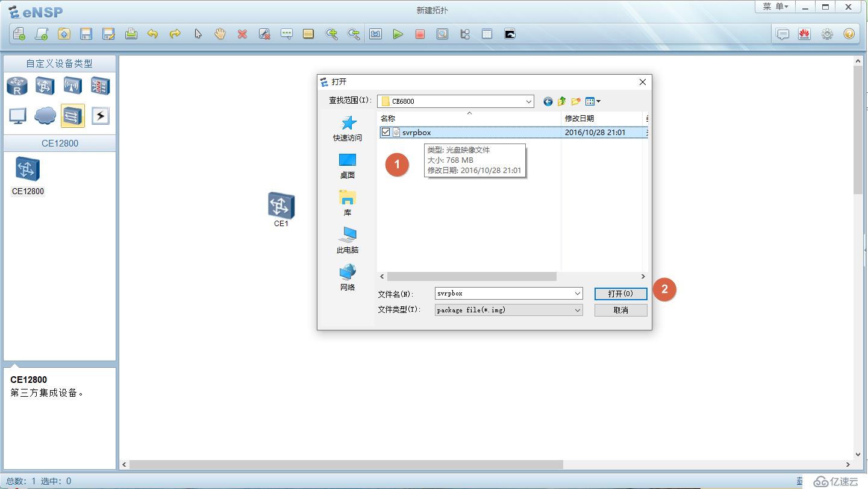
Task: Open the forum speech-bubble icon at top right
Action: (x=782, y=34)
